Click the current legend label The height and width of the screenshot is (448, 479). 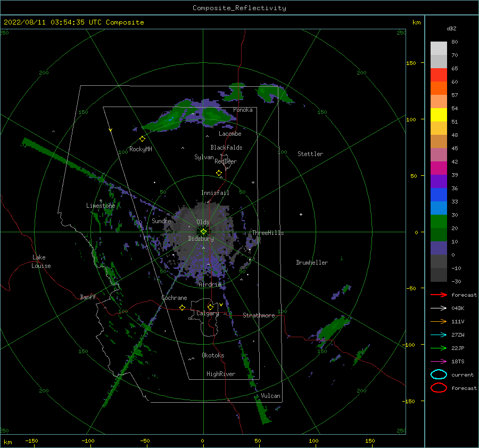[463, 374]
